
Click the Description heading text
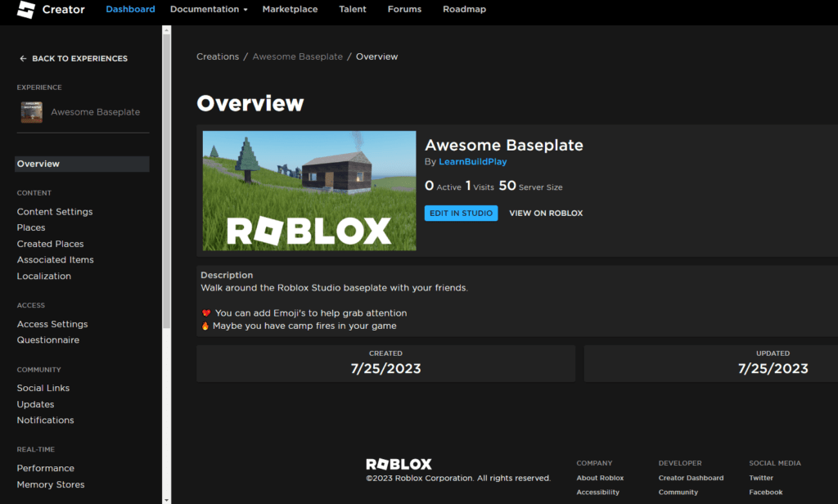[x=227, y=275]
